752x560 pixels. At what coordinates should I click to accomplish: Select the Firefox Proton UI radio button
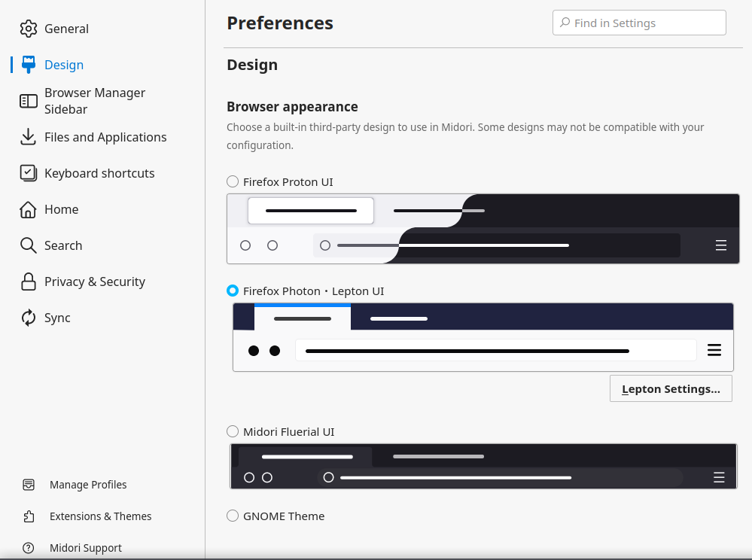(x=233, y=181)
